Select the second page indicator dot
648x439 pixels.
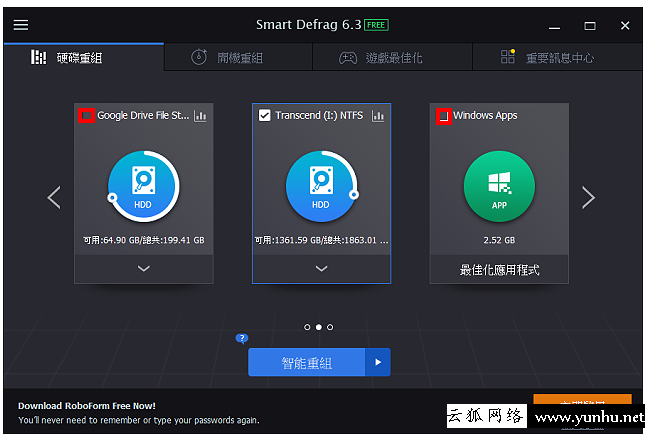(x=319, y=327)
